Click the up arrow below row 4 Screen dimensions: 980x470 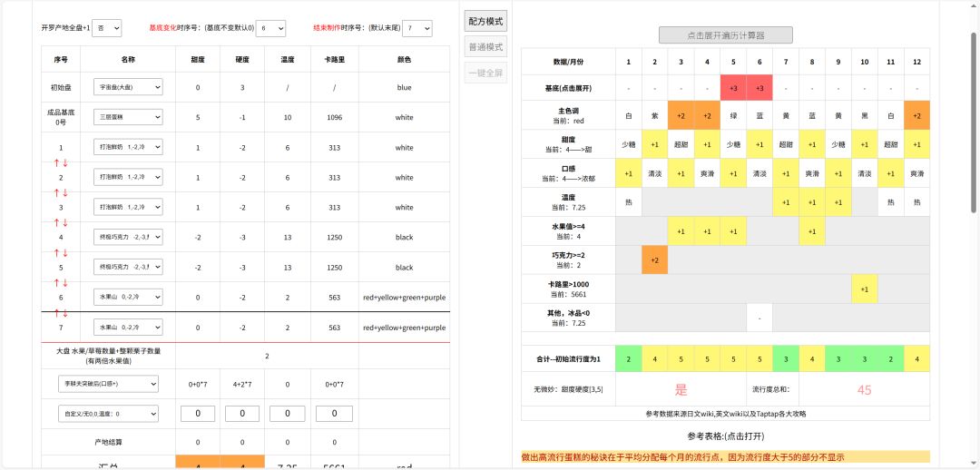[x=56, y=252]
